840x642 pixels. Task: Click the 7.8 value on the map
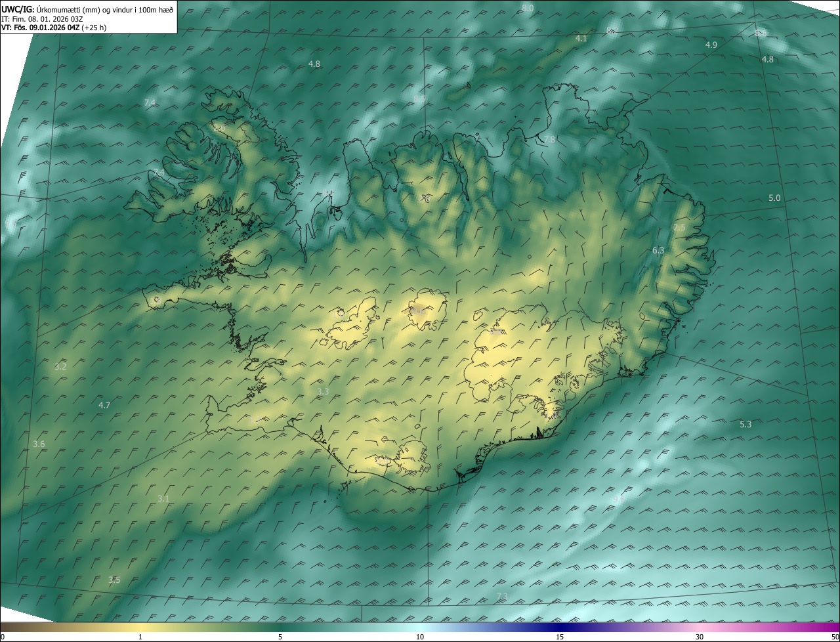(549, 139)
